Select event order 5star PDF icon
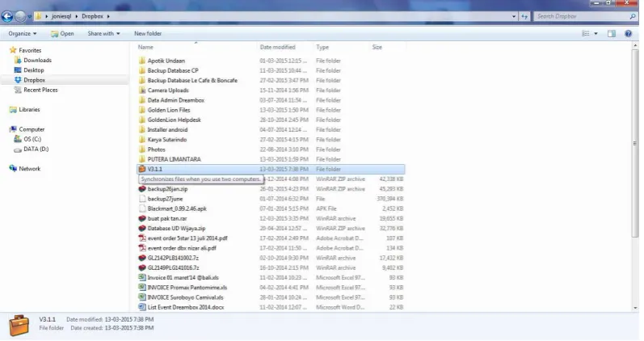This screenshot has height=341, width=644. pos(142,238)
